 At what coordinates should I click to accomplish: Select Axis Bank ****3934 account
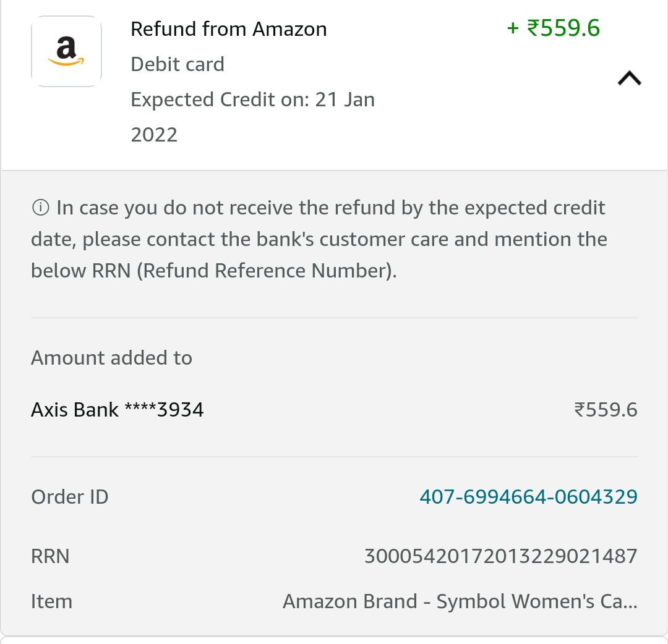117,409
